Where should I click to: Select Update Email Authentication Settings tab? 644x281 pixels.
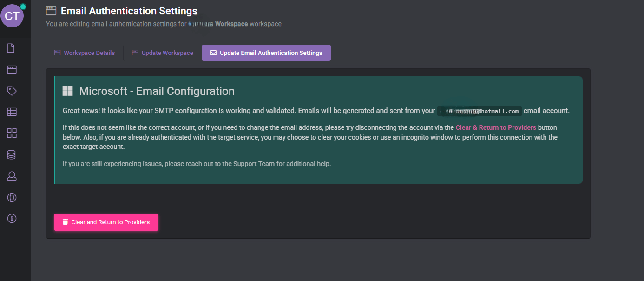[266, 53]
